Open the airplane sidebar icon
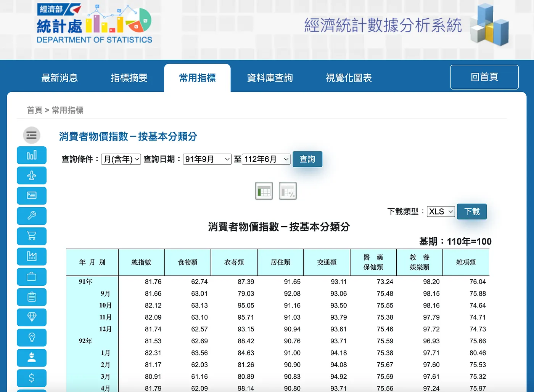The width and height of the screenshot is (534, 392). (32, 176)
